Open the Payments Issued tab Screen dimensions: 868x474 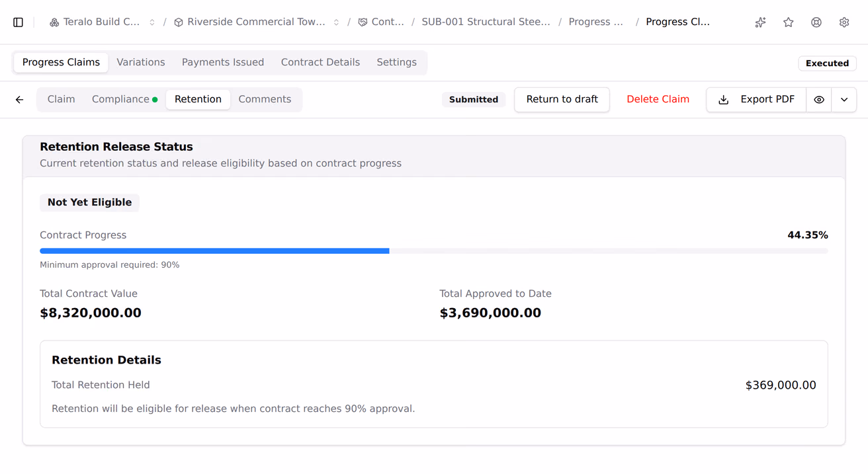[223, 63]
